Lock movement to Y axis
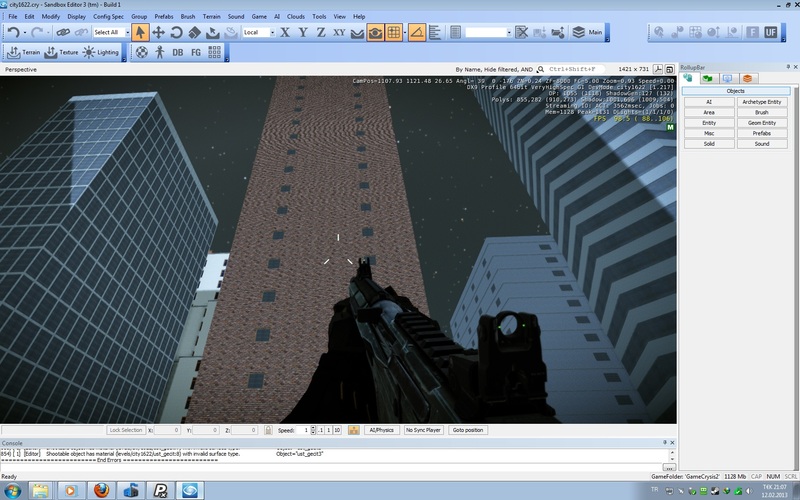800x500 pixels. (x=303, y=33)
